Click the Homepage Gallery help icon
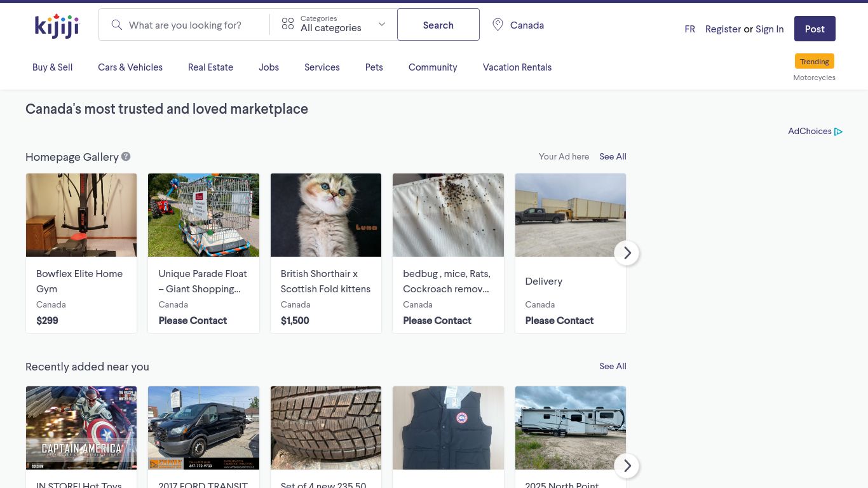This screenshot has width=868, height=488. tap(126, 156)
